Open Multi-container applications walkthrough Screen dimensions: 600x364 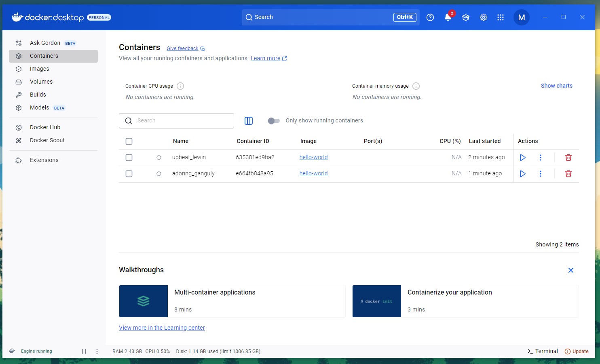232,301
